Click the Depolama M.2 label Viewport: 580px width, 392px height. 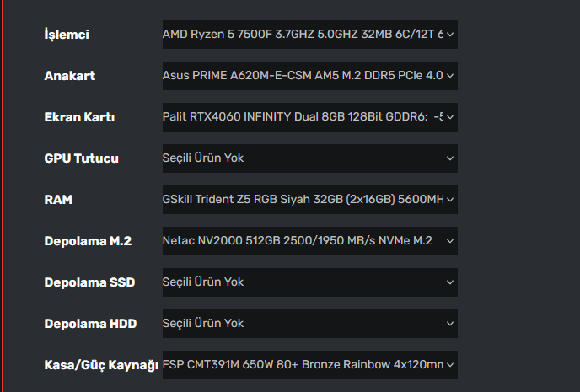tap(88, 241)
